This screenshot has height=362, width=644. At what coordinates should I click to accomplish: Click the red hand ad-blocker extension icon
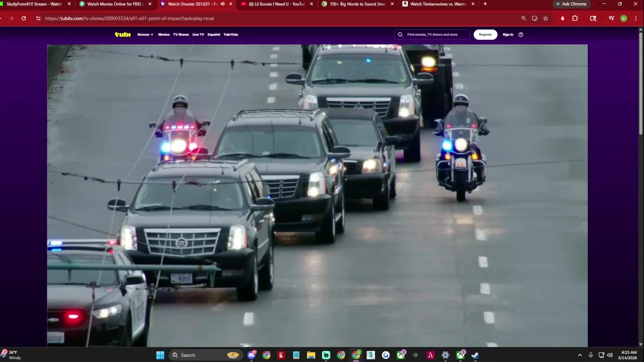562,18
